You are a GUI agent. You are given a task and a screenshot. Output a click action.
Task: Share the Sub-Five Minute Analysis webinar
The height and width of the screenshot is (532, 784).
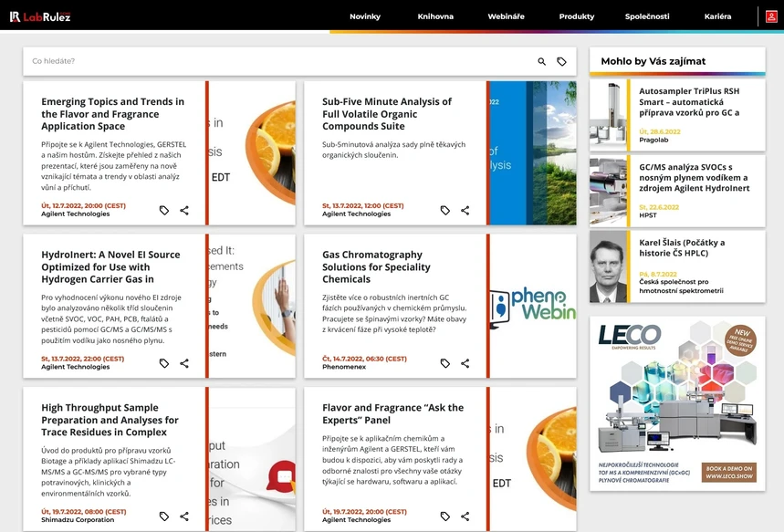point(465,210)
